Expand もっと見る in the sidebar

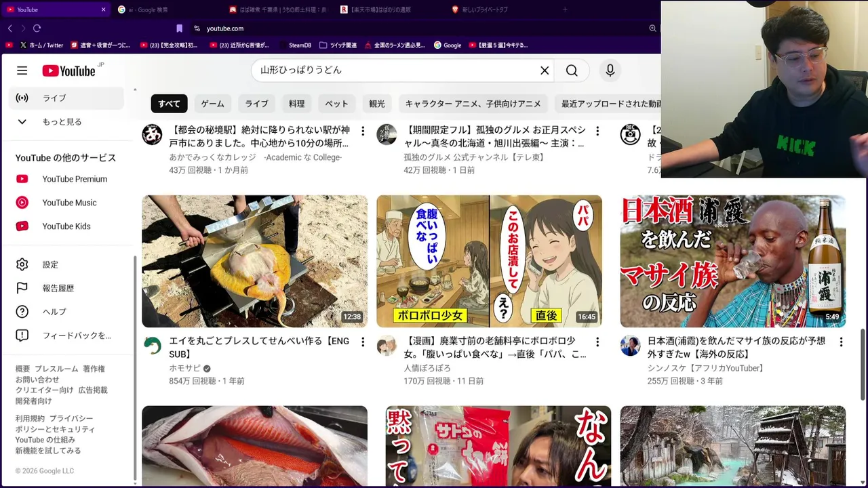pos(66,121)
